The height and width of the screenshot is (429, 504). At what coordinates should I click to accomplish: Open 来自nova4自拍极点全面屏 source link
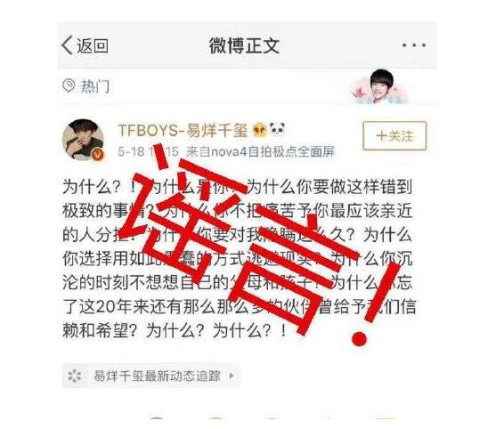click(260, 151)
